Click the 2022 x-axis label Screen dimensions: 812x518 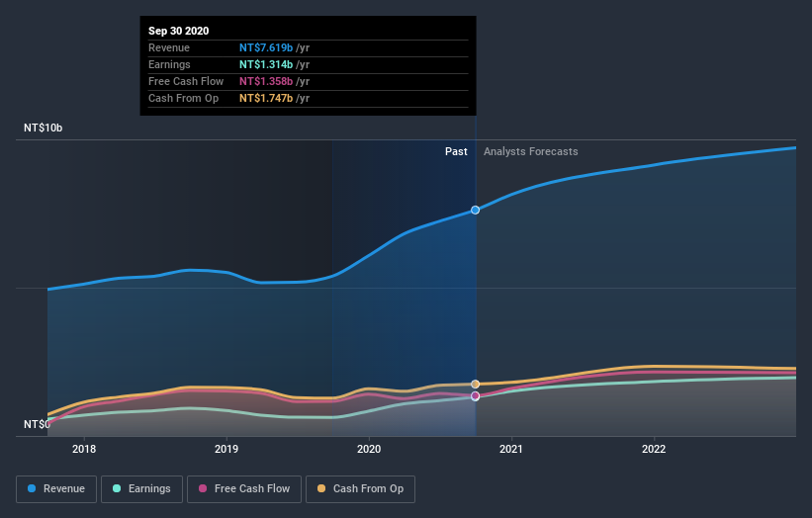coord(654,449)
